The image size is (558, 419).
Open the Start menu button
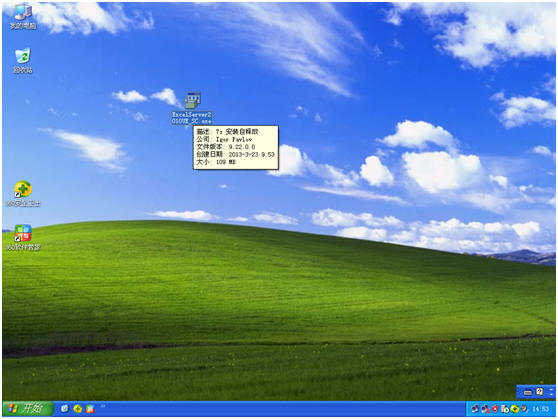(x=28, y=408)
